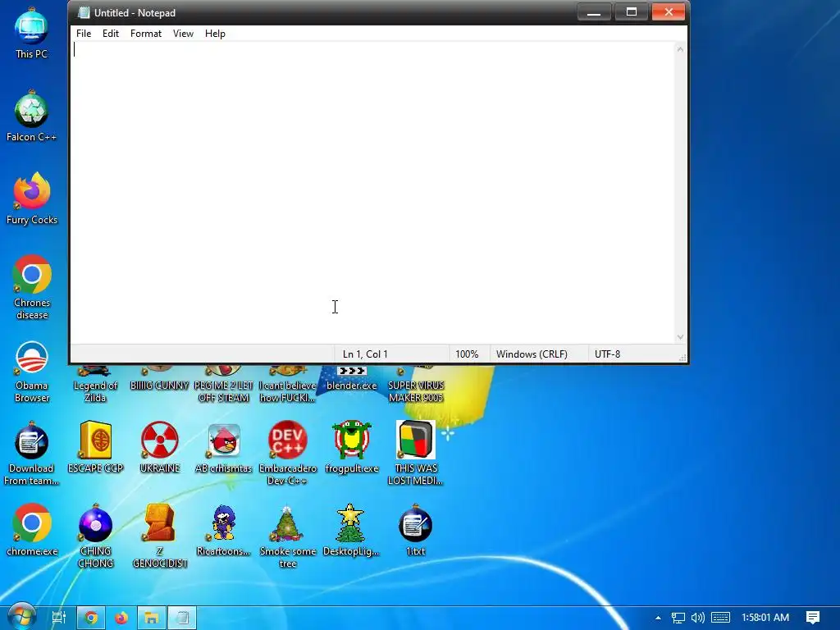Select the AB crhismtas Angry Birds icon
Viewport: 840px width, 630px height.
pyautogui.click(x=223, y=447)
